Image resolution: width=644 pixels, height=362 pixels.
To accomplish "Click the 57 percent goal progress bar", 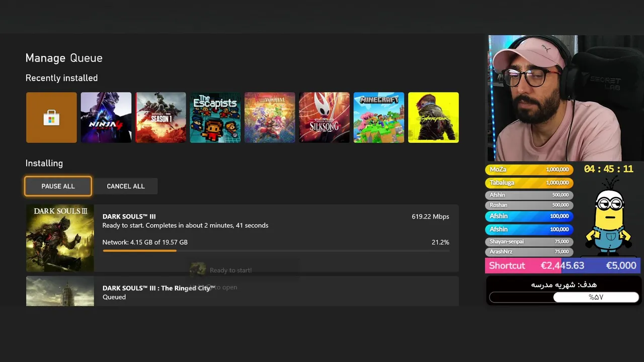I will pyautogui.click(x=564, y=298).
